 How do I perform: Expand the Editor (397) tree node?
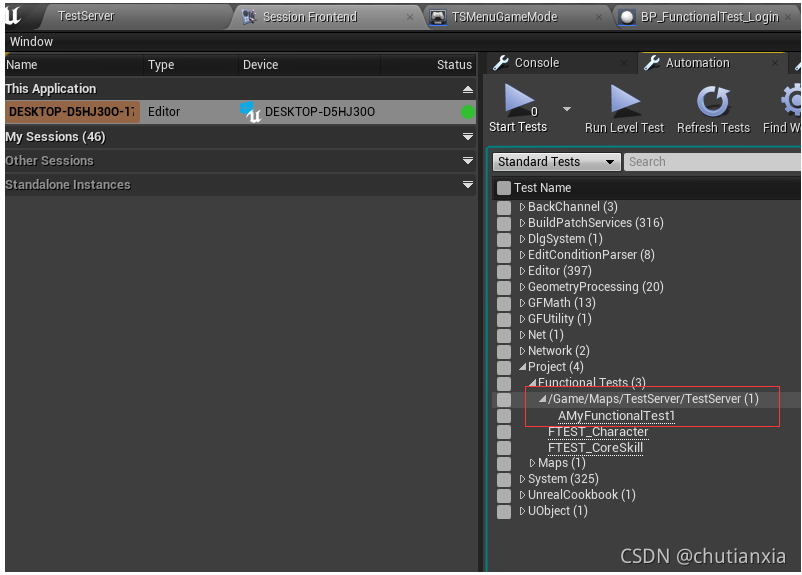click(522, 271)
